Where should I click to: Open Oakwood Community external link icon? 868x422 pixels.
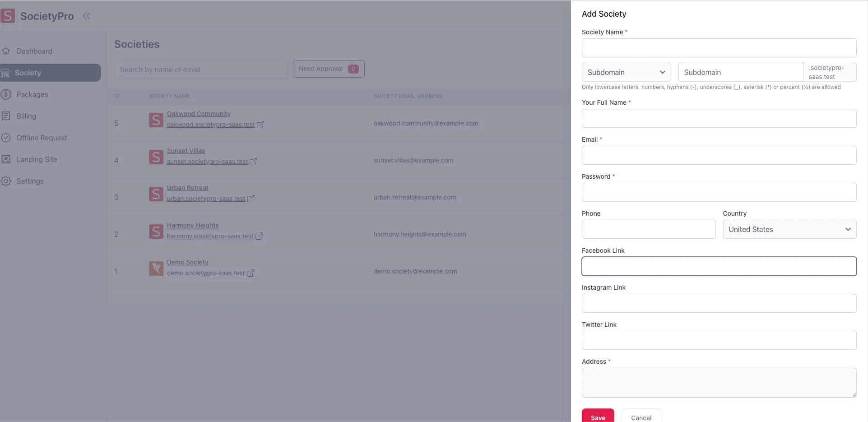[x=260, y=125]
